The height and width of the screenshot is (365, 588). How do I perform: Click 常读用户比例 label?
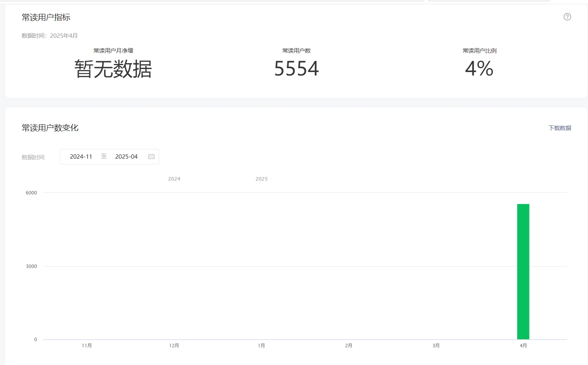click(x=479, y=50)
